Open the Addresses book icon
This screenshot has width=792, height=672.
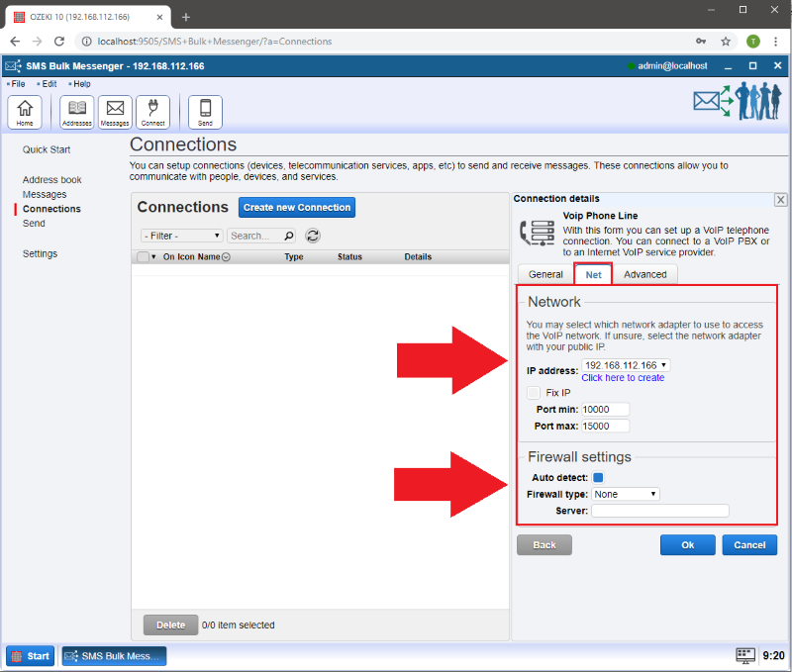pos(76,112)
